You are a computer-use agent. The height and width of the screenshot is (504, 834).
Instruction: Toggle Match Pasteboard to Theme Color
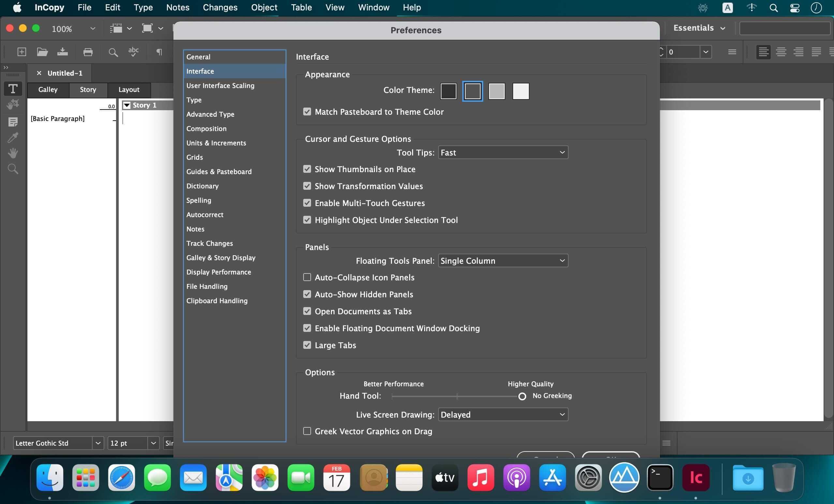[x=307, y=111]
